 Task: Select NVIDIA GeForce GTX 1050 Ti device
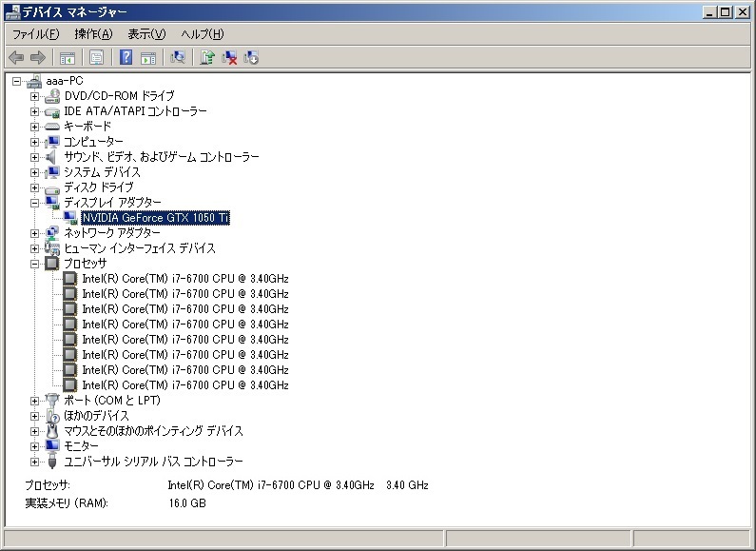click(x=155, y=218)
